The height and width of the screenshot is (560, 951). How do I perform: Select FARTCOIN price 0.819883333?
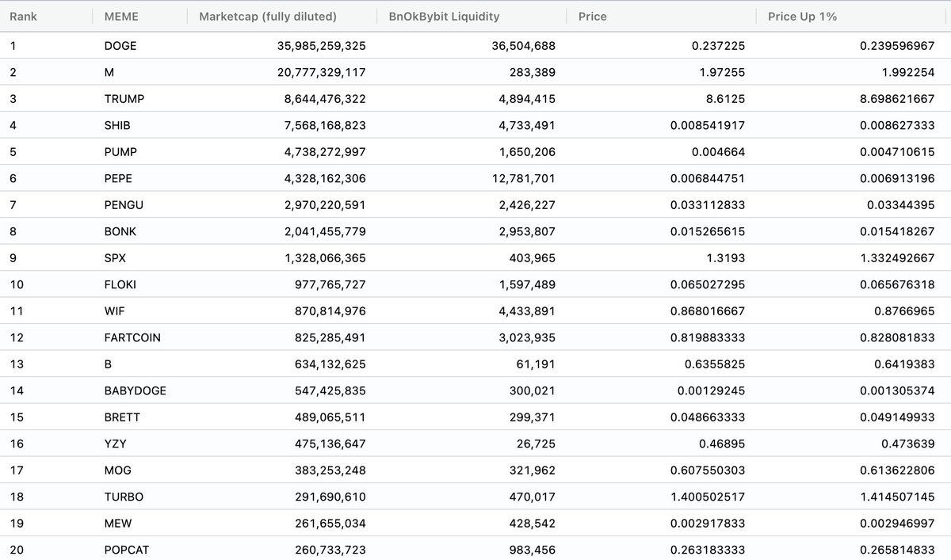(707, 337)
